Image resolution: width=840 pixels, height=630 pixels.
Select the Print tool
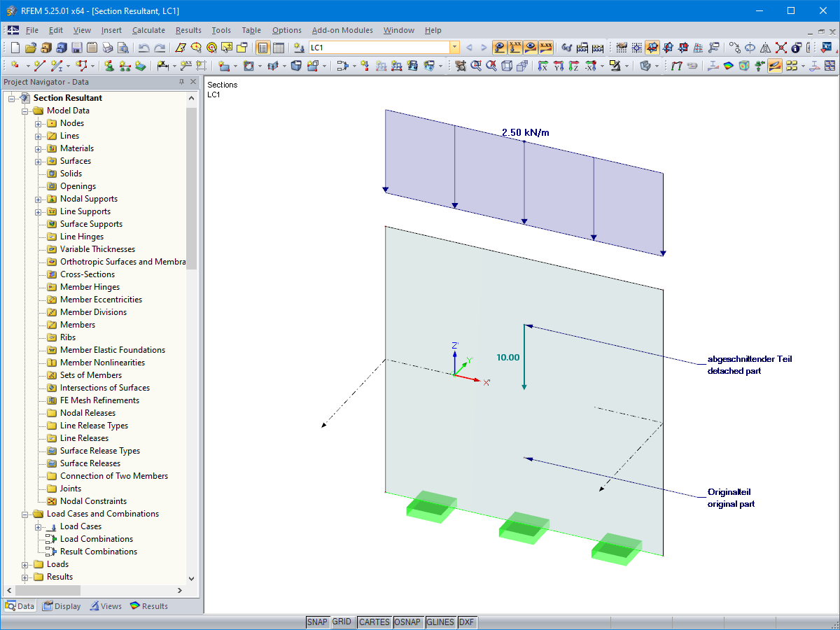[106, 47]
